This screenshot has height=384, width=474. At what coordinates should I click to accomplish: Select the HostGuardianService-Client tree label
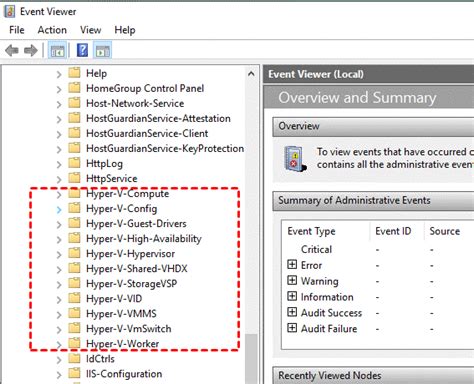(x=147, y=133)
